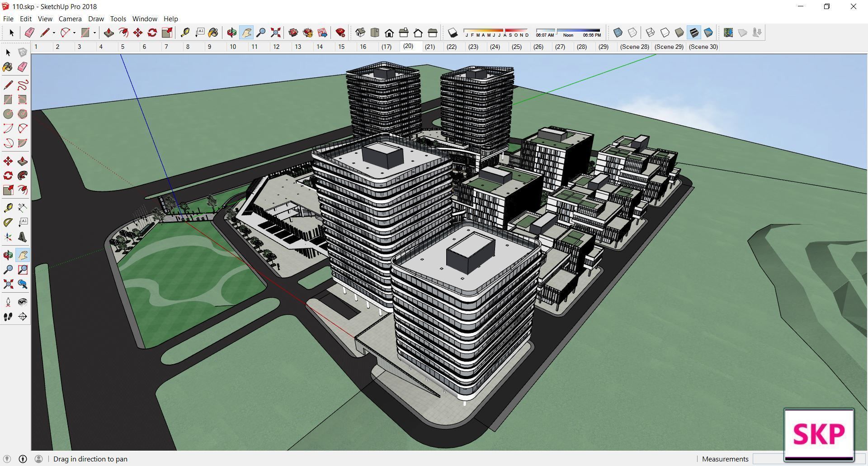The height and width of the screenshot is (466, 868).
Task: Enable Wireframe face style
Action: pos(650,33)
